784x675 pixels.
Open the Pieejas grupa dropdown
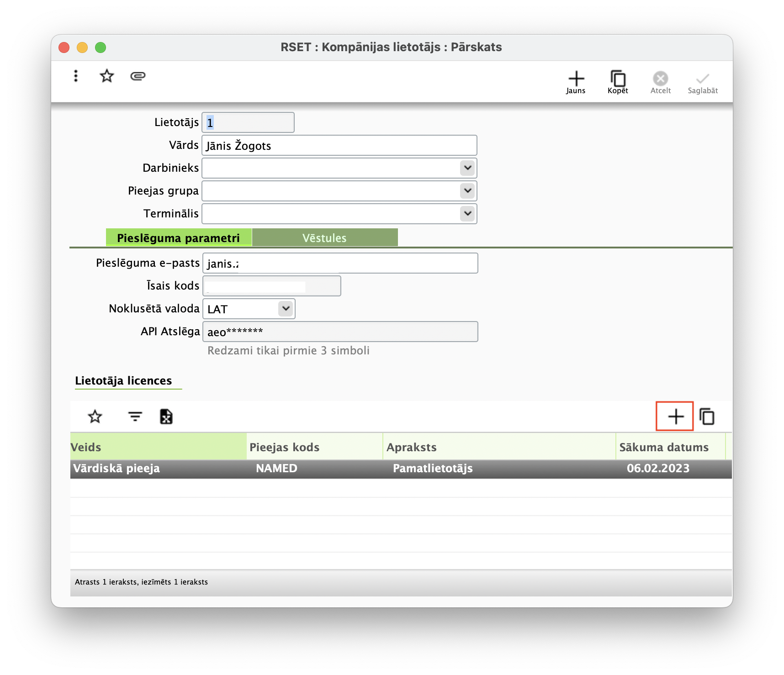tap(467, 191)
